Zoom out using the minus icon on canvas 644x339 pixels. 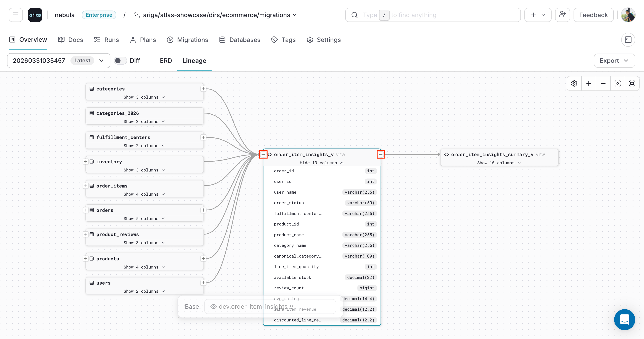coord(603,83)
